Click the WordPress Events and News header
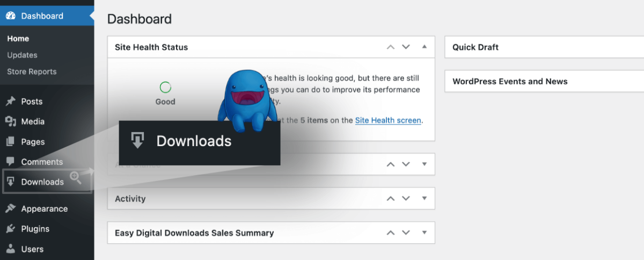The image size is (644, 260). click(x=510, y=82)
